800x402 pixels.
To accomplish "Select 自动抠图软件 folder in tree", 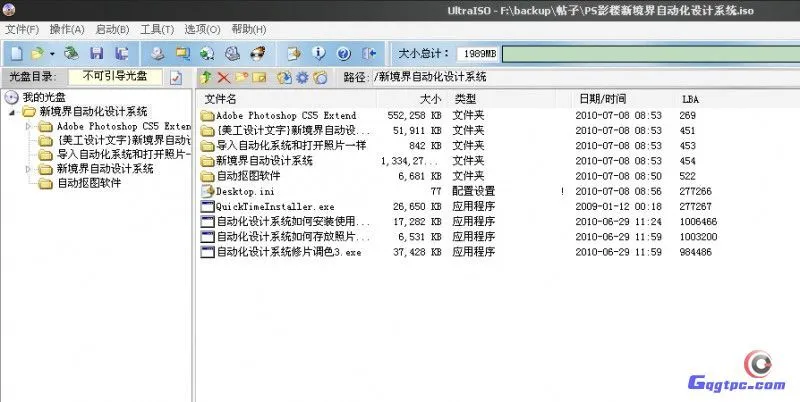I will (x=89, y=183).
